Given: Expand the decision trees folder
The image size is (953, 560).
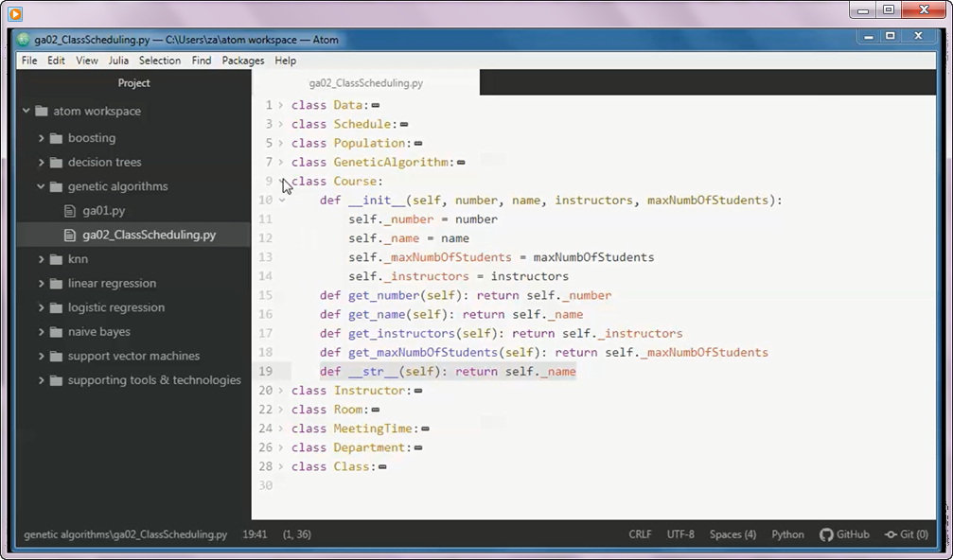Looking at the screenshot, I should [42, 162].
